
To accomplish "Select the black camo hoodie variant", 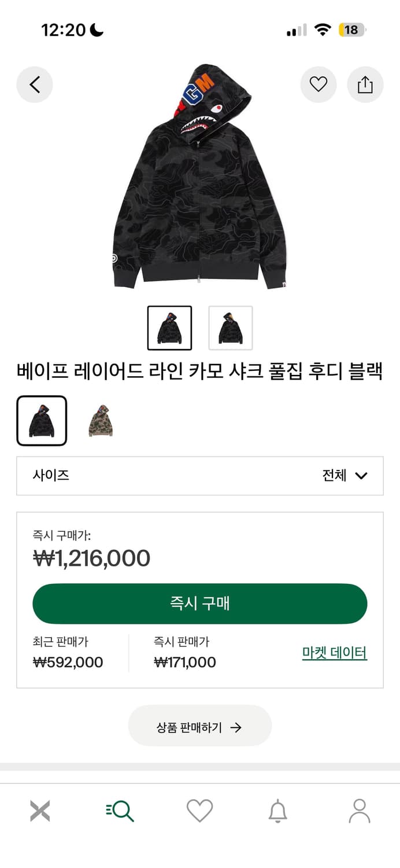I will [42, 420].
